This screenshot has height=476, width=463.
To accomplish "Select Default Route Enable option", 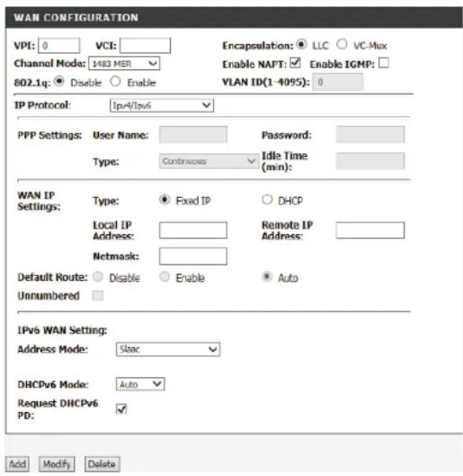I will 165,277.
